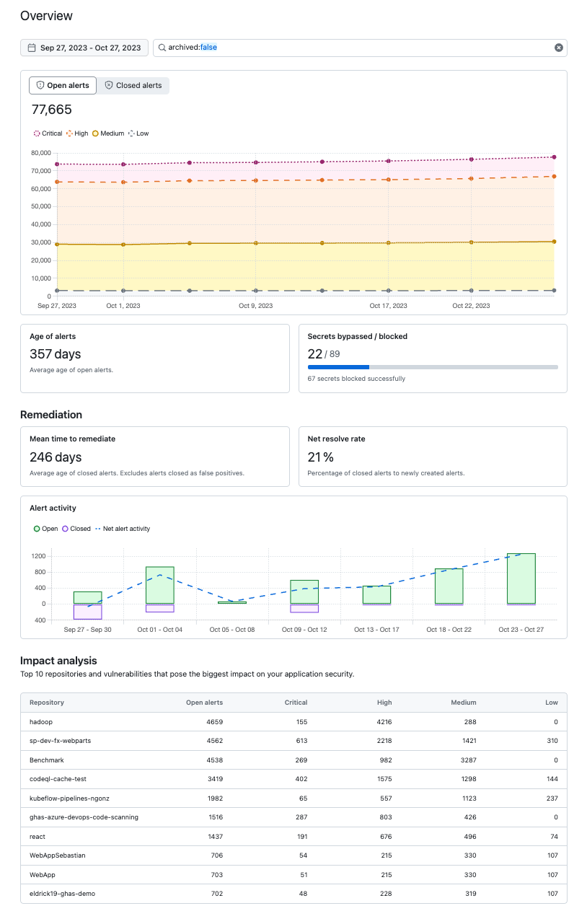This screenshot has width=587, height=924.
Task: Click the green Open legend circle icon
Action: (x=37, y=528)
